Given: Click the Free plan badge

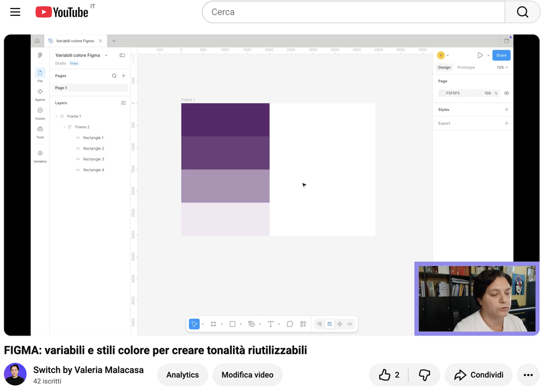Looking at the screenshot, I should point(74,63).
